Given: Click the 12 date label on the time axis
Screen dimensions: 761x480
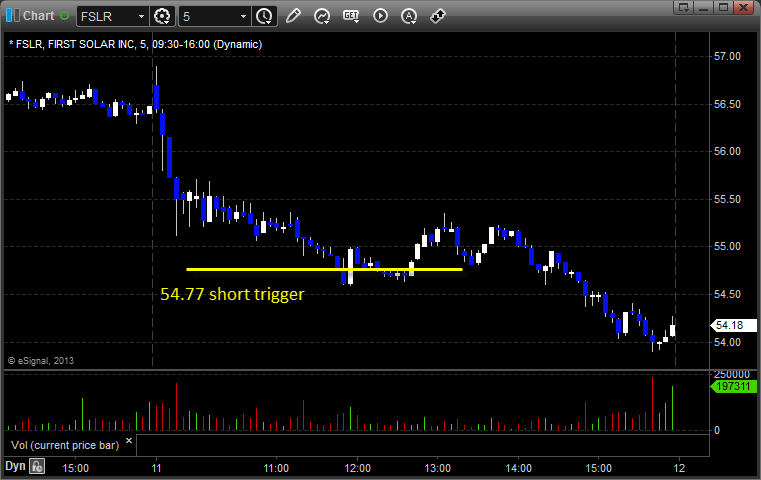Looking at the screenshot, I should click(x=679, y=468).
